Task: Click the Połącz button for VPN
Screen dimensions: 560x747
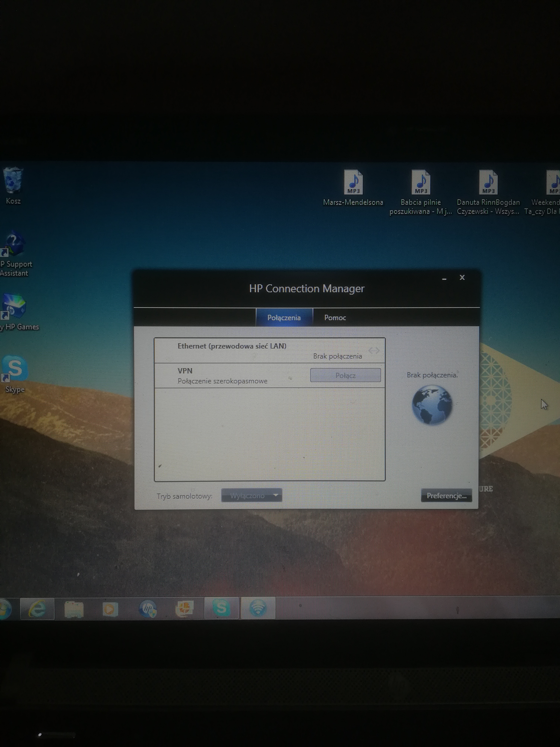Action: click(345, 375)
